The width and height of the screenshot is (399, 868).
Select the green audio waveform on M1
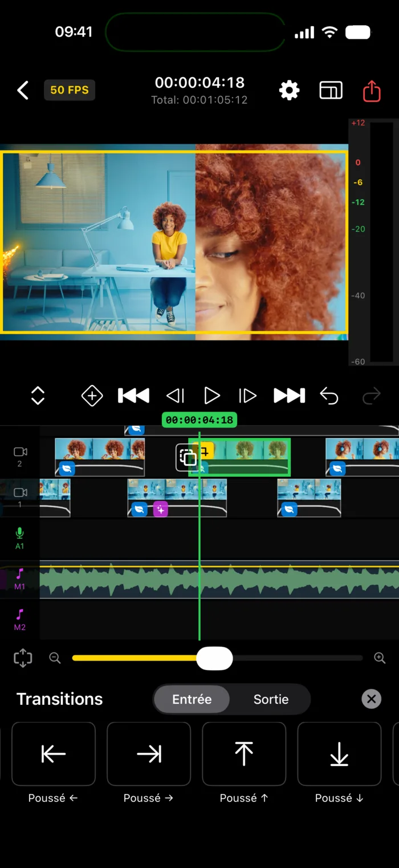click(219, 580)
